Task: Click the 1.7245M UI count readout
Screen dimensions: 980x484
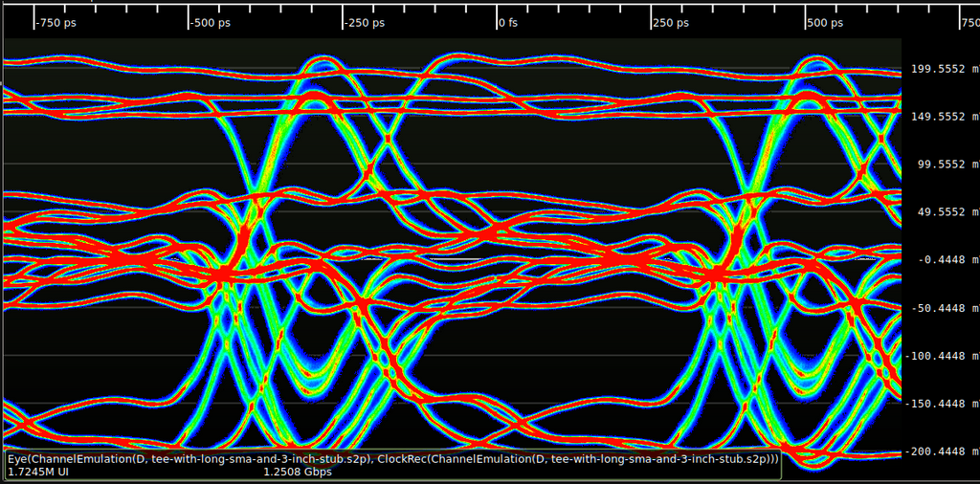Action: (38, 473)
